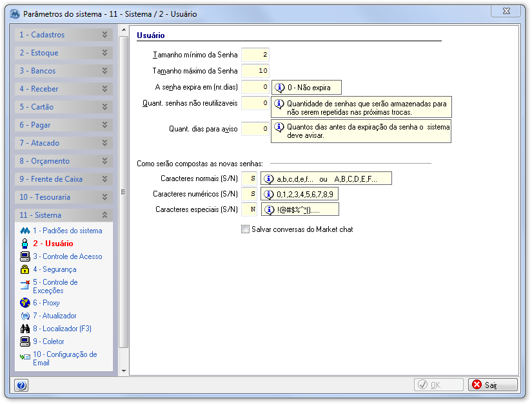Focus the Quant. senhas não reutilizaveis field
The image size is (532, 404).
(255, 103)
